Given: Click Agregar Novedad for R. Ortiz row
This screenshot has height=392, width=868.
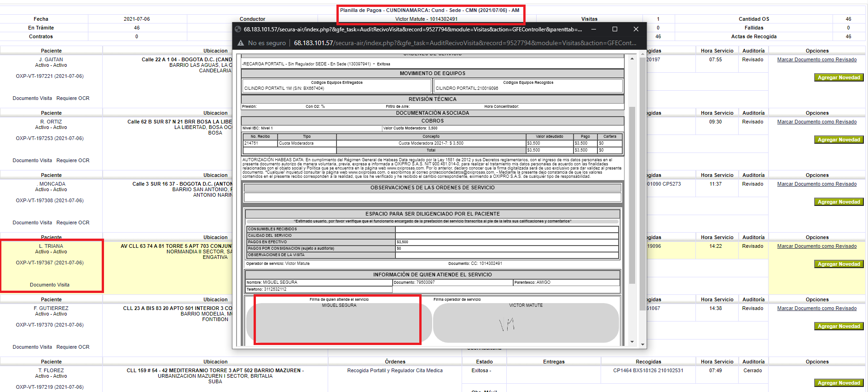Looking at the screenshot, I should (x=839, y=140).
